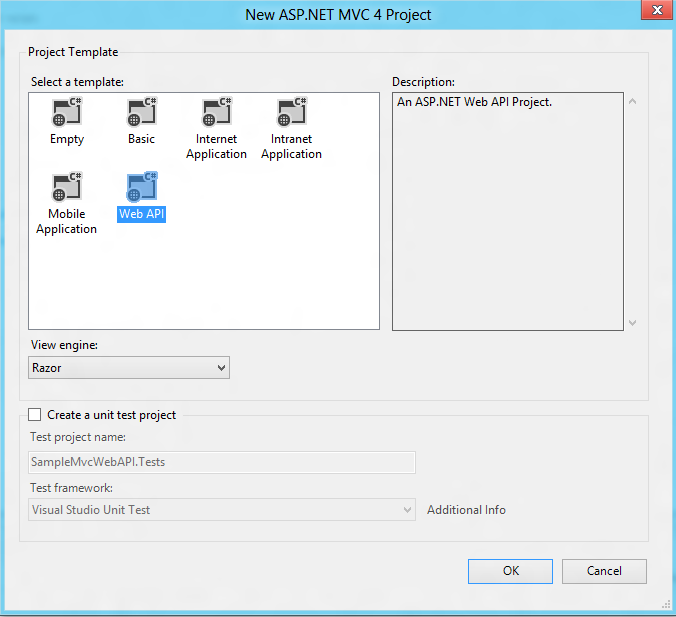
Task: Pick the Mobile Application template icon
Action: click(67, 187)
